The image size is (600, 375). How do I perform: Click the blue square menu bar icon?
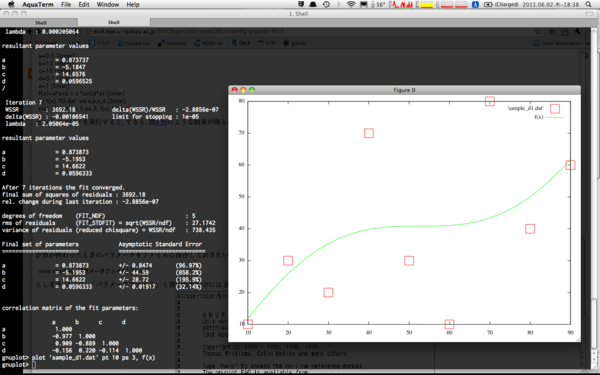click(475, 4)
